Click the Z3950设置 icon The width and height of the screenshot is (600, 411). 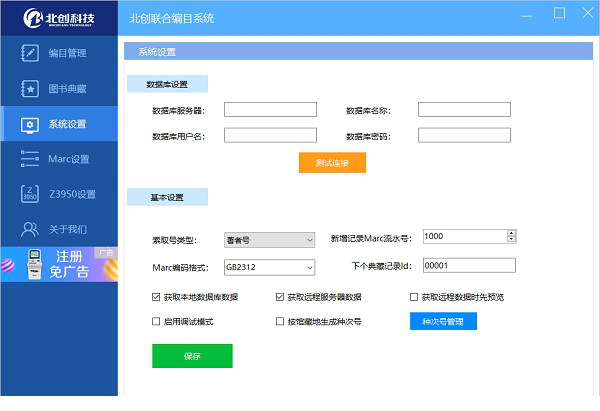point(30,194)
